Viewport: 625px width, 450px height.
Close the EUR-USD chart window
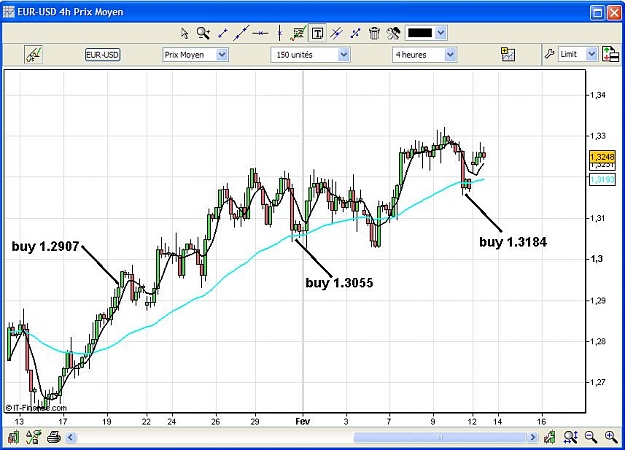(614, 13)
